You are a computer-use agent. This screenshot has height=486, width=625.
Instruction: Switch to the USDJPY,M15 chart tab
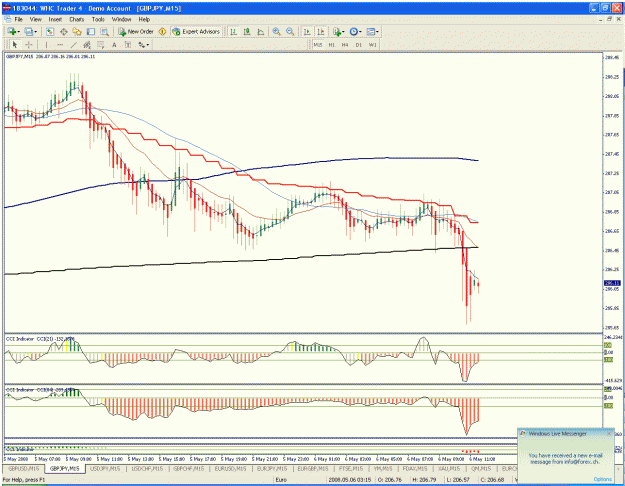pos(106,468)
